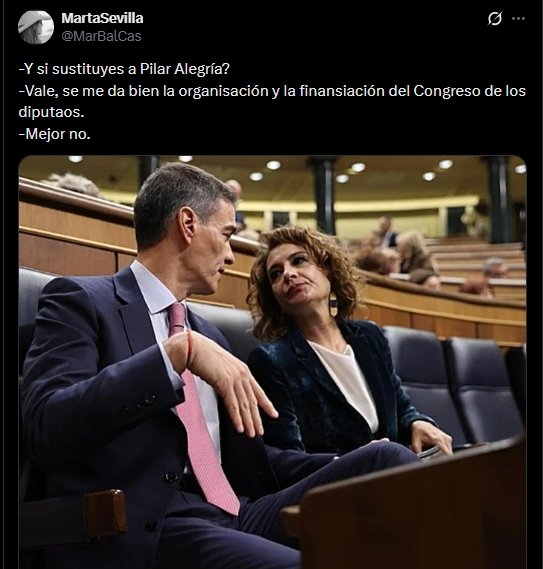Click the dark column behind the woman
The image size is (543, 569).
[324, 196]
